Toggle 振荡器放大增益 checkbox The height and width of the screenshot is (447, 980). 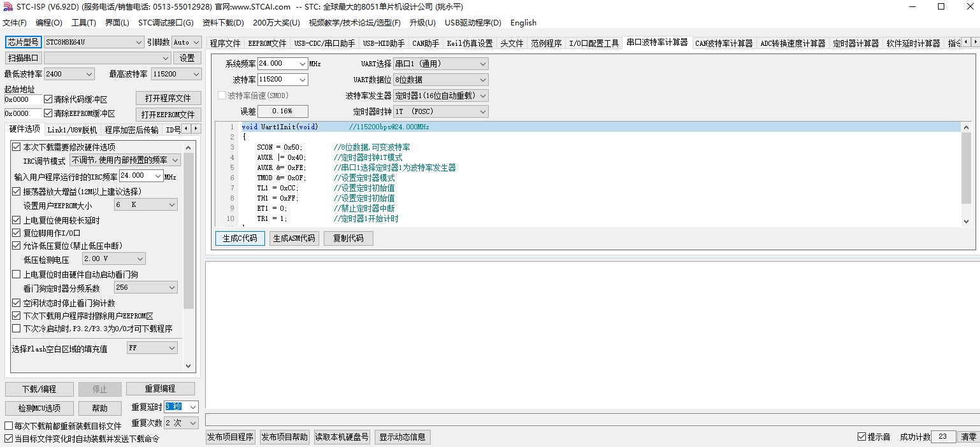point(16,192)
